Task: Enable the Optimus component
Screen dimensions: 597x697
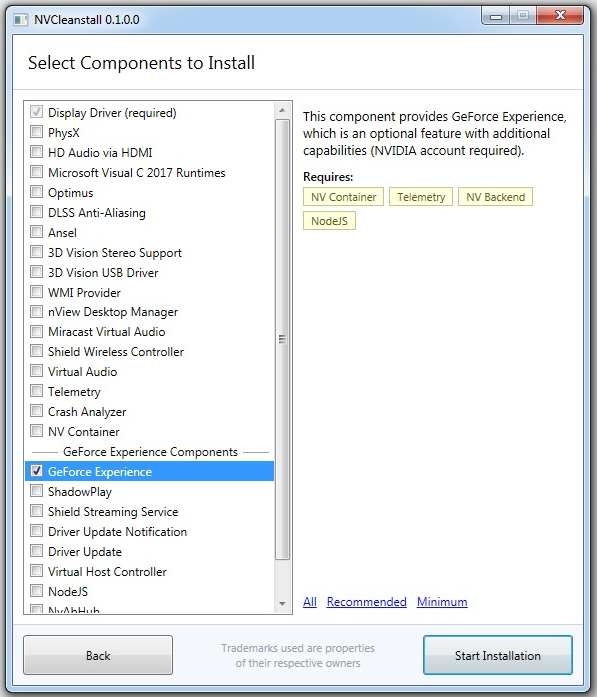Action: point(36,192)
